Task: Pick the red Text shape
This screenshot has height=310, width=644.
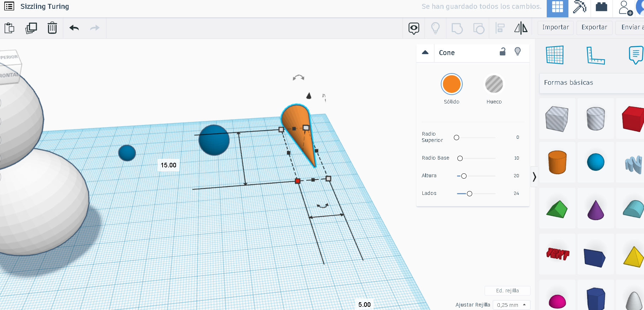Action: pos(558,254)
